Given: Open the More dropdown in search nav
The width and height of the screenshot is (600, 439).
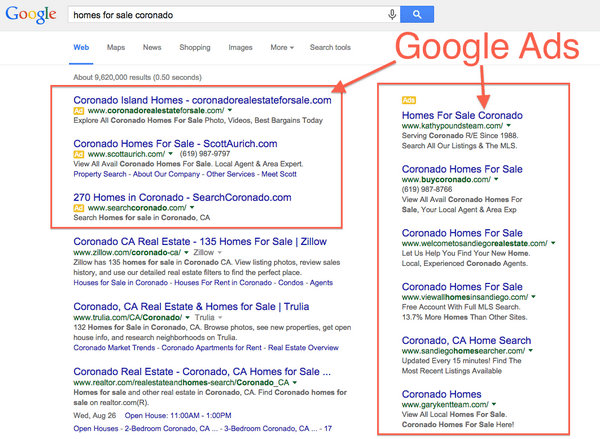Looking at the screenshot, I should 282,47.
